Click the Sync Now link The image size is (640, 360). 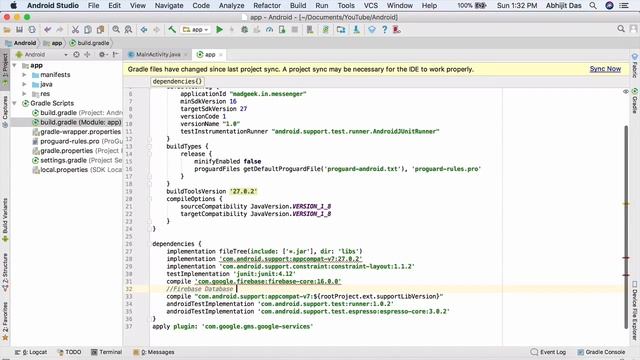point(605,69)
